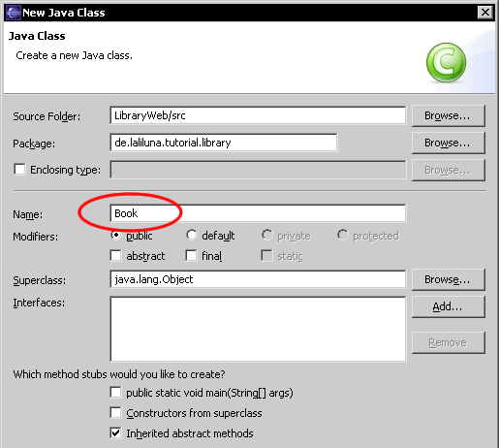
Task: Check the abstract modifier checkbox
Action: click(x=115, y=256)
